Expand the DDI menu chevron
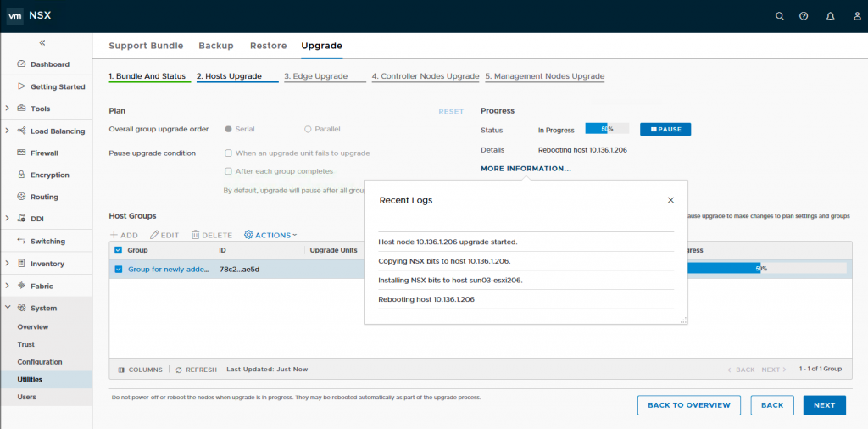 click(7, 219)
